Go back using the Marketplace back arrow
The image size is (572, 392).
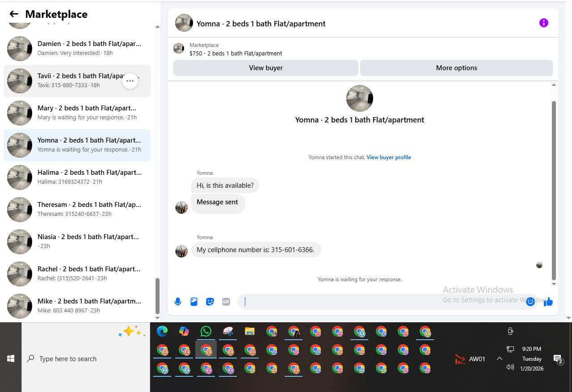(x=14, y=14)
